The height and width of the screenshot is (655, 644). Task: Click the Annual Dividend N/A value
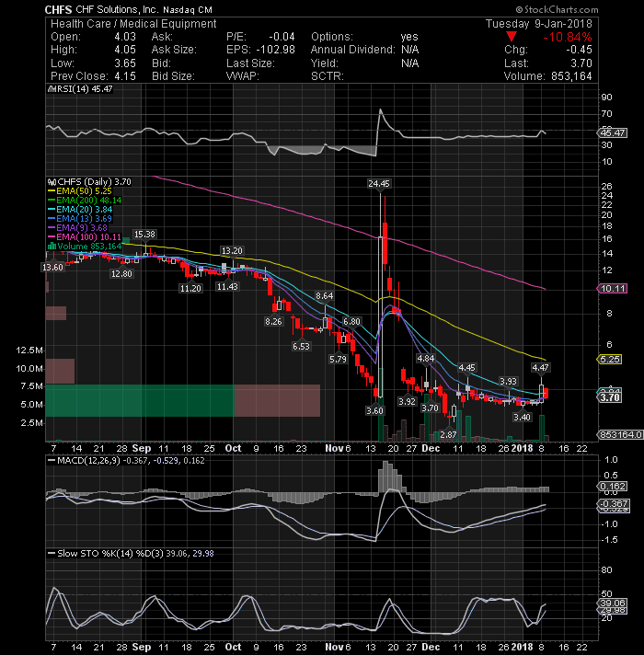coord(409,50)
